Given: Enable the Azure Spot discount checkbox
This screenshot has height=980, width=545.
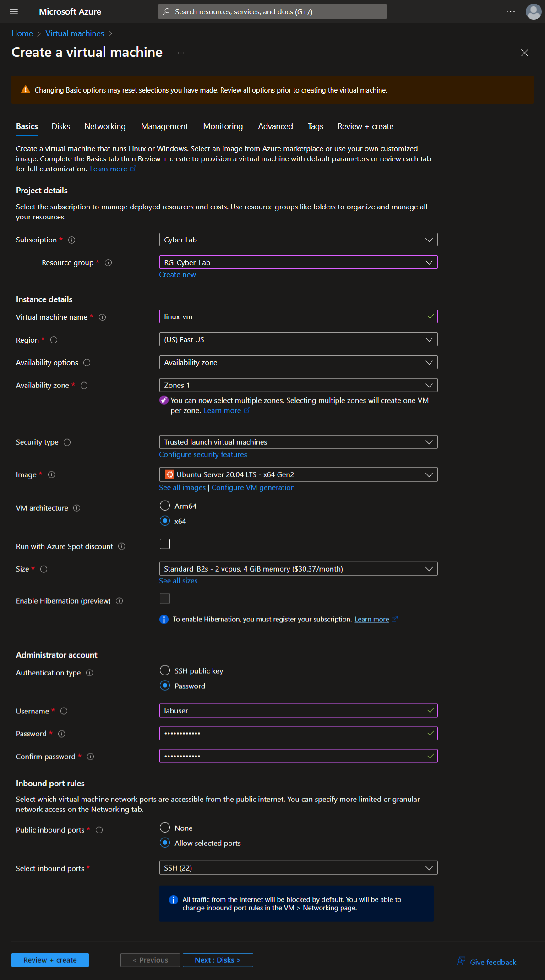Looking at the screenshot, I should point(165,544).
